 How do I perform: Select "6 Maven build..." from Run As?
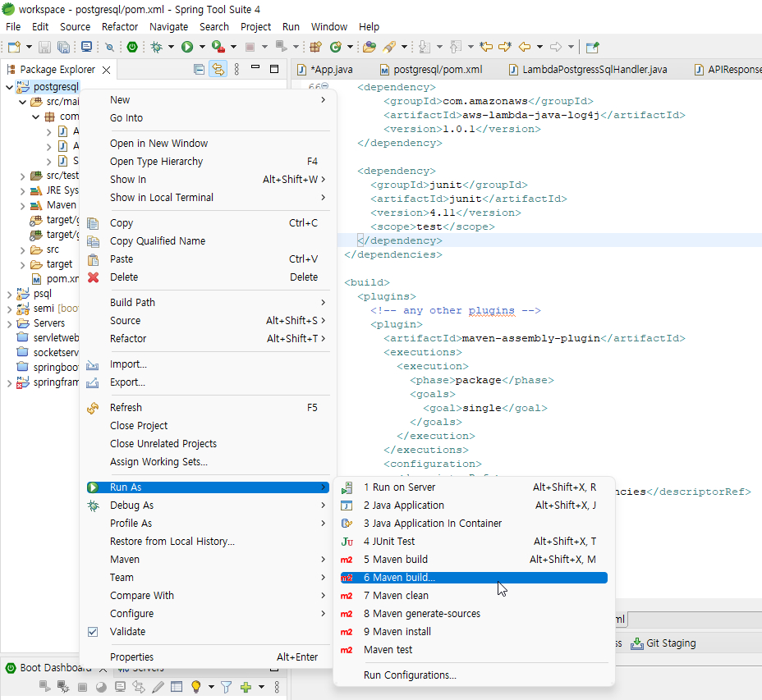pyautogui.click(x=399, y=578)
